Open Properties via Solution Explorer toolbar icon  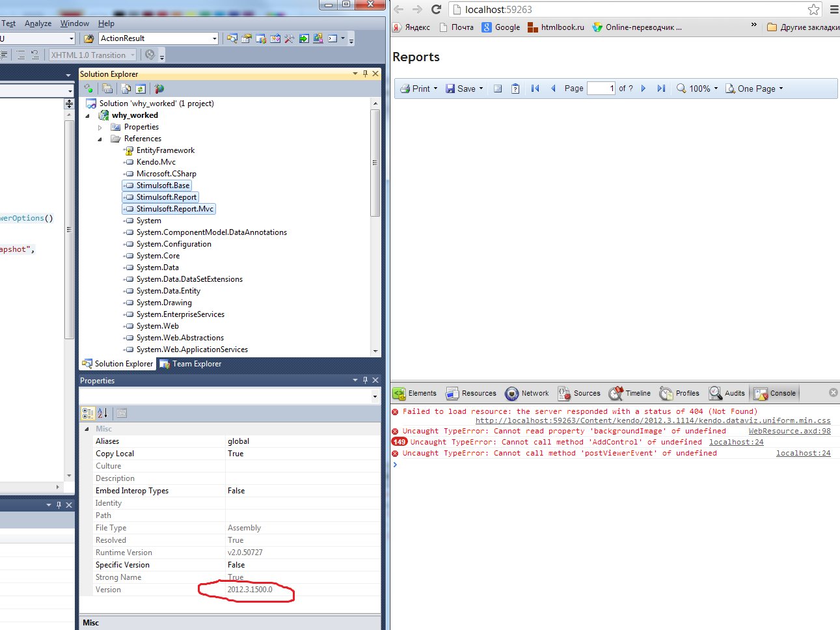(x=107, y=89)
